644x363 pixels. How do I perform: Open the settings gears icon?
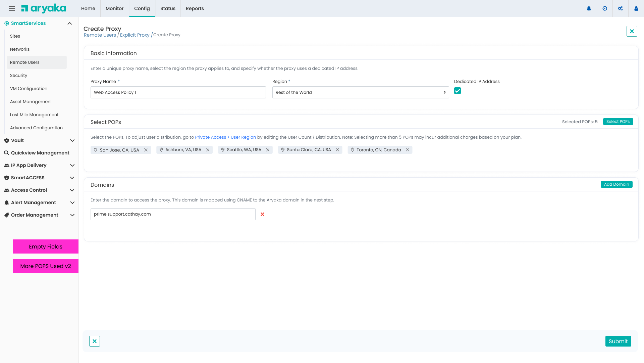[620, 9]
